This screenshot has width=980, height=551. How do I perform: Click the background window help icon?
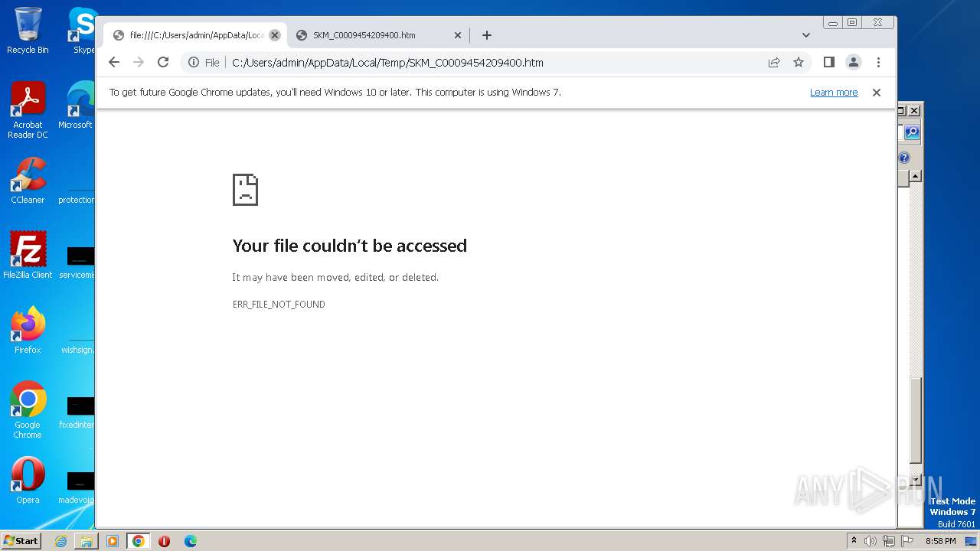pyautogui.click(x=904, y=158)
